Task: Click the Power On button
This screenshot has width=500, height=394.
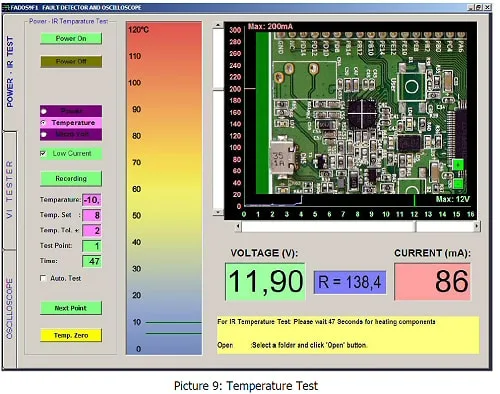Action: tap(71, 38)
